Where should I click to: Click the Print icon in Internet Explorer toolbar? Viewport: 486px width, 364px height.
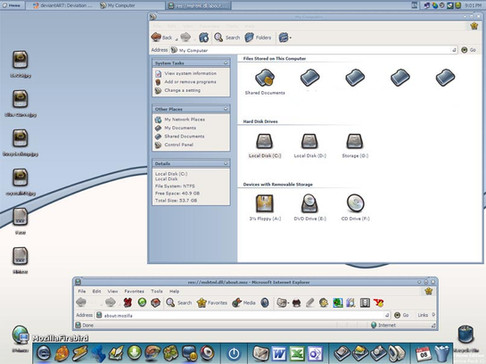coord(297,303)
